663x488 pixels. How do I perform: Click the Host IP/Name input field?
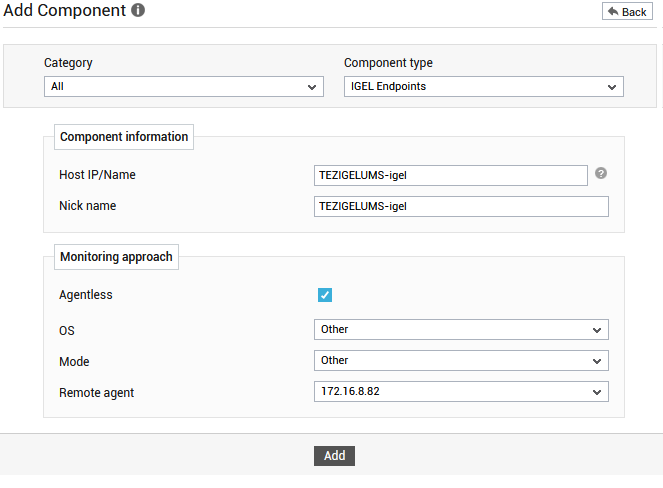(451, 175)
